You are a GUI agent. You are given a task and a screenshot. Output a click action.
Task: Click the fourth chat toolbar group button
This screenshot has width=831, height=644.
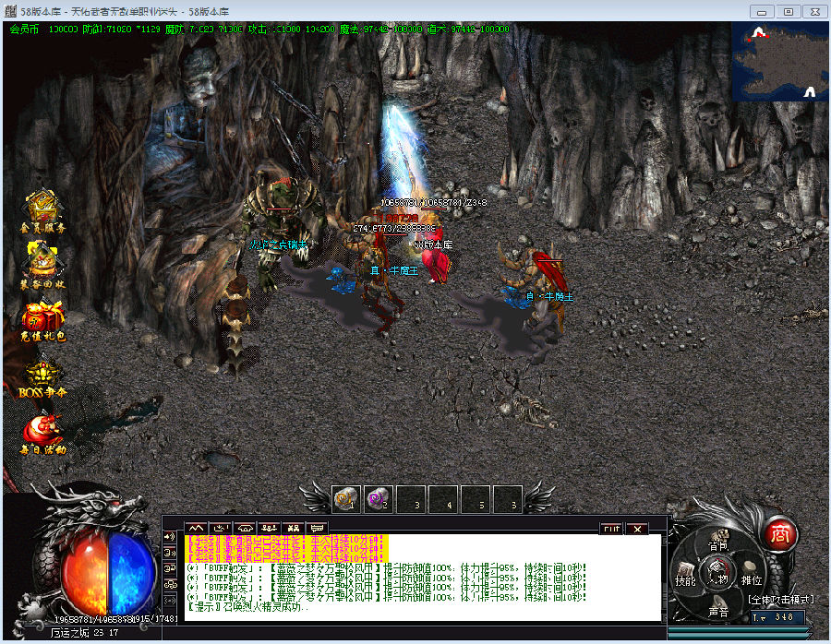269,528
